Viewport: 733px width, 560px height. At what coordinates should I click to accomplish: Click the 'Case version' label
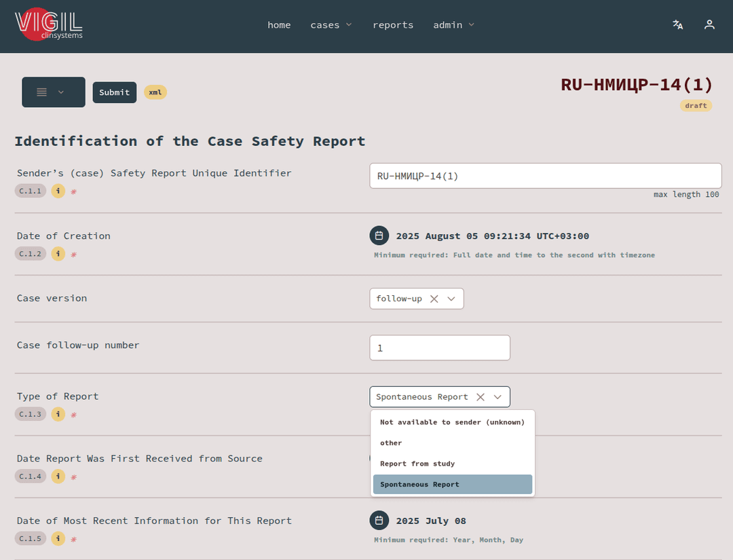pyautogui.click(x=52, y=298)
